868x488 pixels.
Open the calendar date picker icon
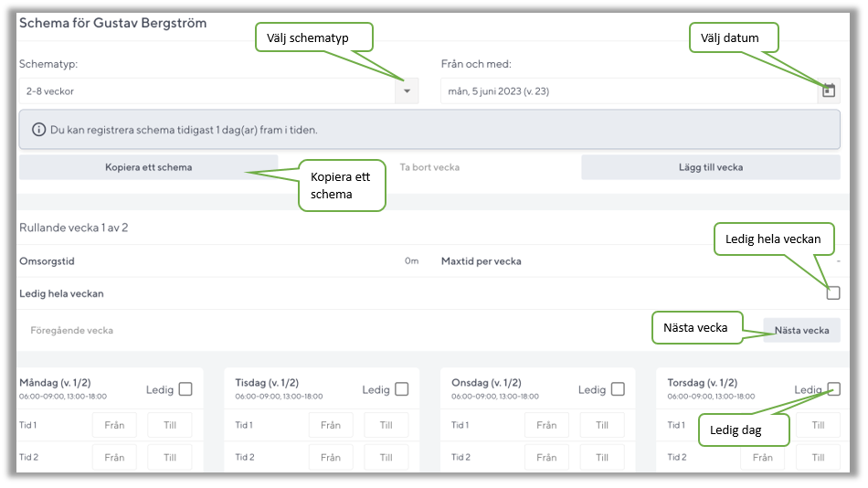828,90
